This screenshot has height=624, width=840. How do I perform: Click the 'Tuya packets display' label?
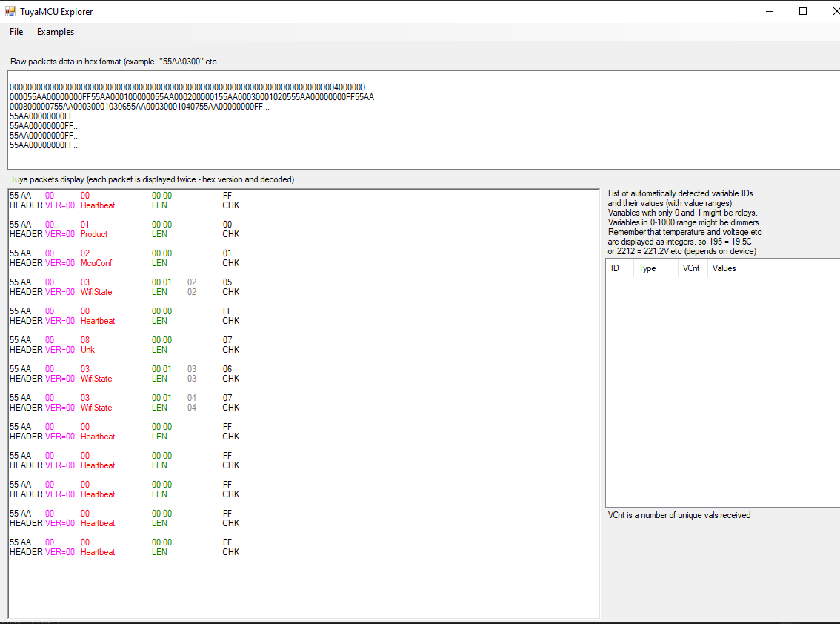coord(152,179)
